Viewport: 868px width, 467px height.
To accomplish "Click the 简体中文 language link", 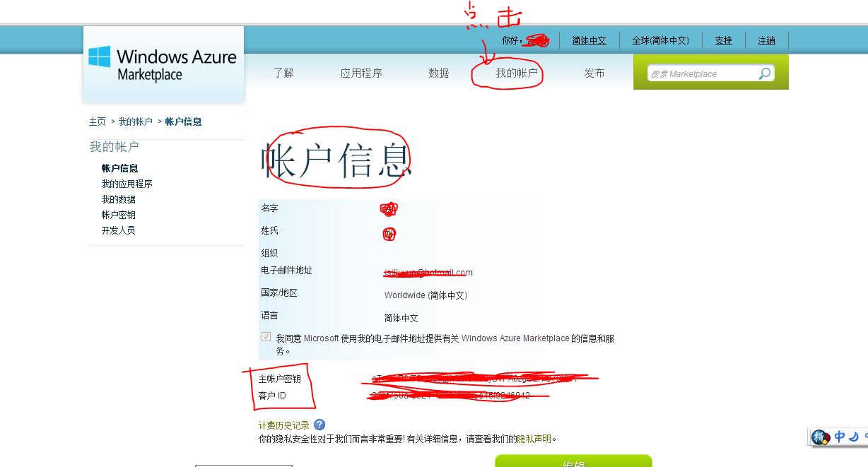I will [590, 40].
